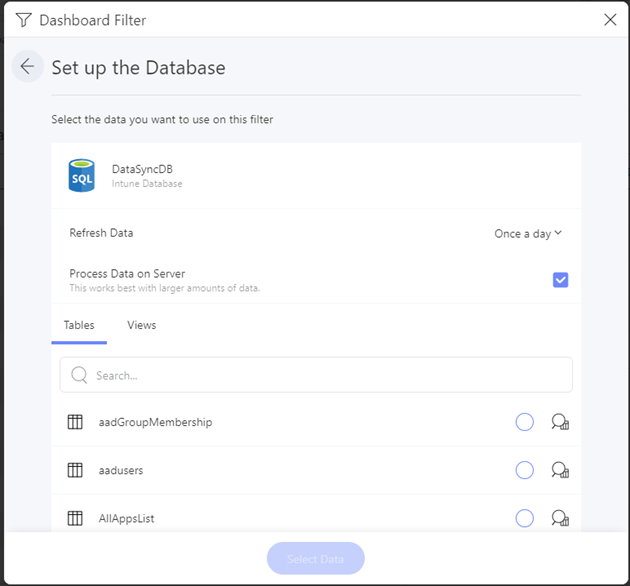Click the table icon beside aadusers

click(75, 470)
